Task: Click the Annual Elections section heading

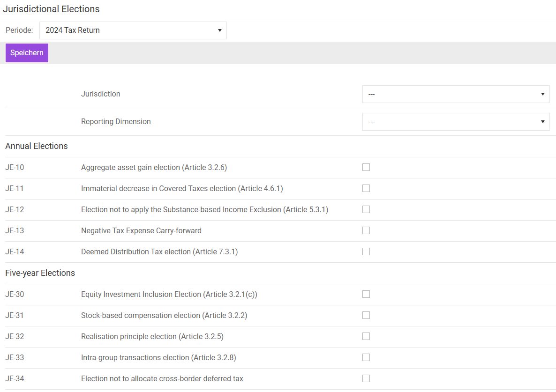Action: click(37, 146)
